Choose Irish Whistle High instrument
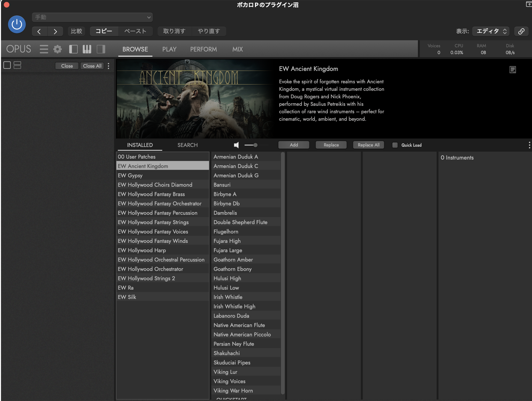Viewport: 532px width, 401px height. 246,306
